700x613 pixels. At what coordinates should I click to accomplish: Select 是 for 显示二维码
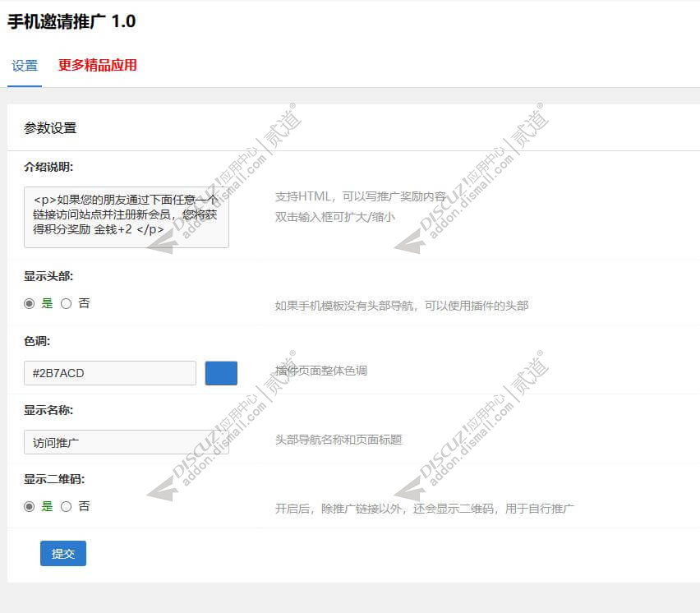click(x=29, y=506)
